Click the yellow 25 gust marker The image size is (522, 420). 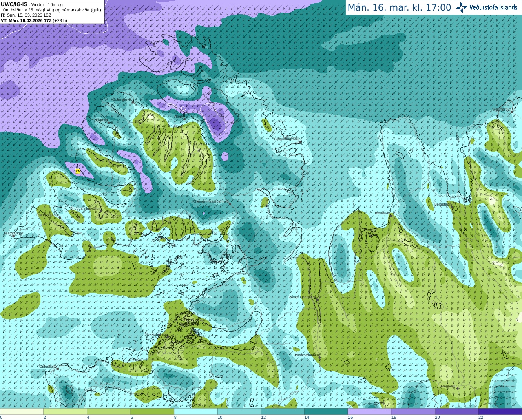pyautogui.click(x=78, y=171)
